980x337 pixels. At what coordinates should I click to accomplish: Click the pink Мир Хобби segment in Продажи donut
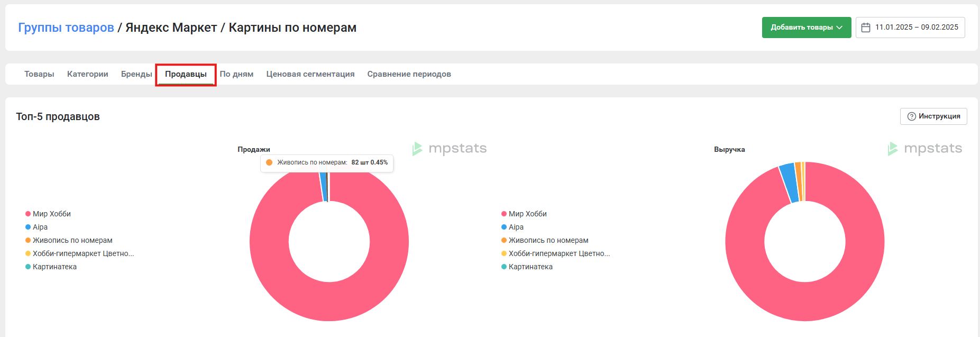pos(329,301)
